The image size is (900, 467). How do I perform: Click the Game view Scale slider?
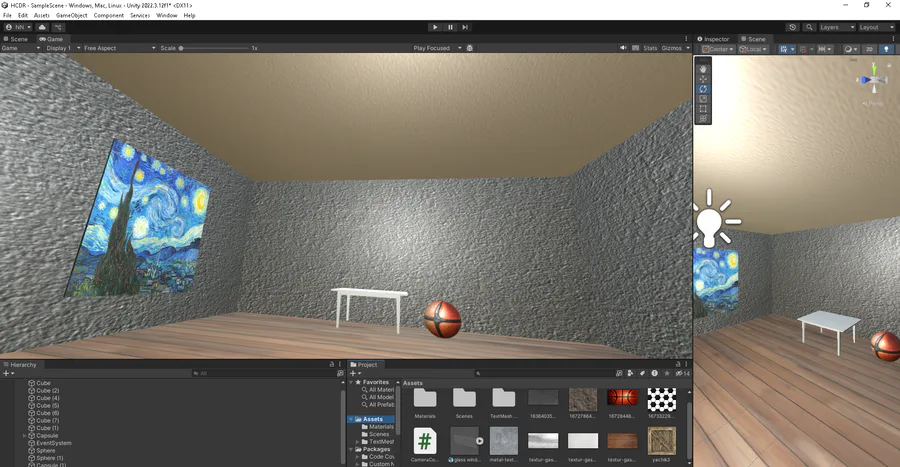tap(215, 48)
